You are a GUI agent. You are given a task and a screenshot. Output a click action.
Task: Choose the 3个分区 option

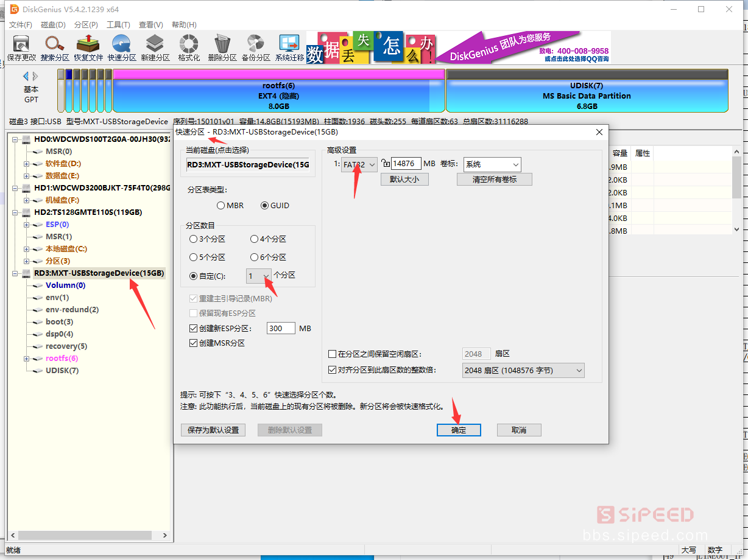207,239
